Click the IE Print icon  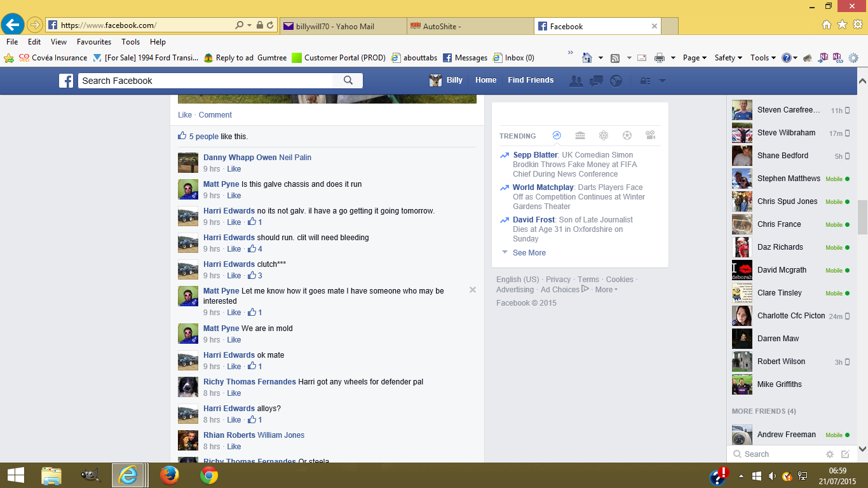(660, 58)
